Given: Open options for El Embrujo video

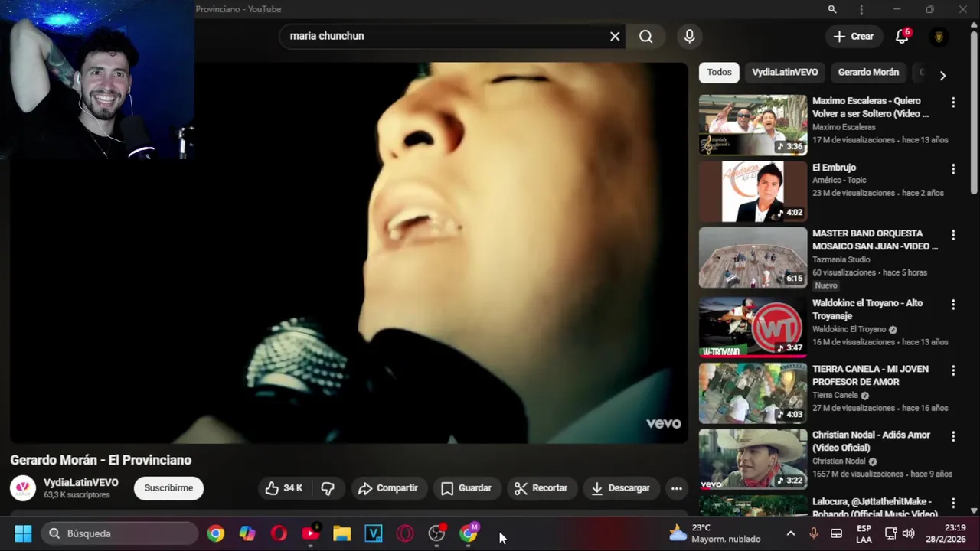Looking at the screenshot, I should (x=953, y=169).
